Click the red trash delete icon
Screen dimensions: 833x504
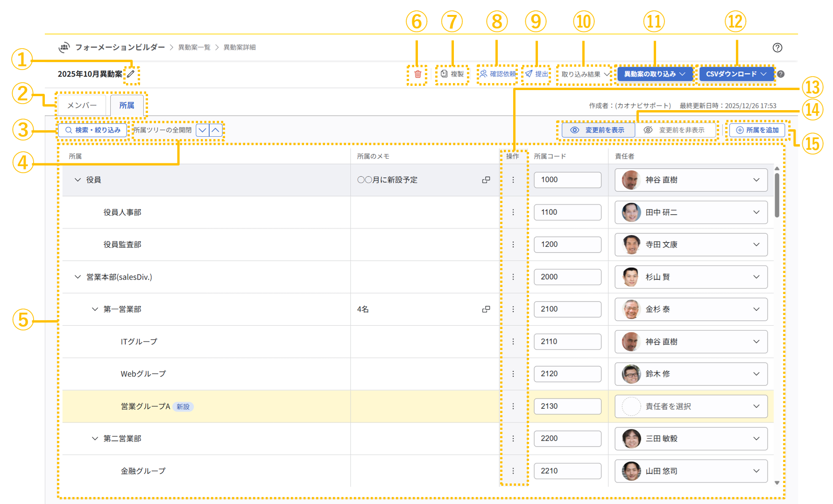(417, 74)
